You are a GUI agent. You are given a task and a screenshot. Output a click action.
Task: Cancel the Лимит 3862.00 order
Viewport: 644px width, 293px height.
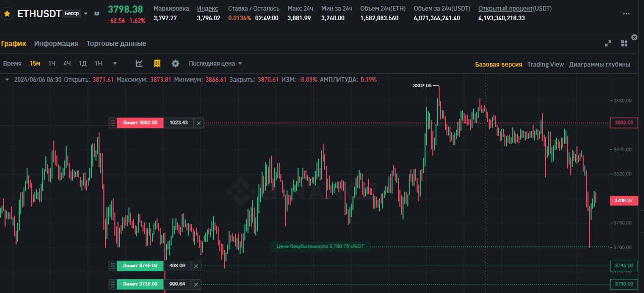198,123
